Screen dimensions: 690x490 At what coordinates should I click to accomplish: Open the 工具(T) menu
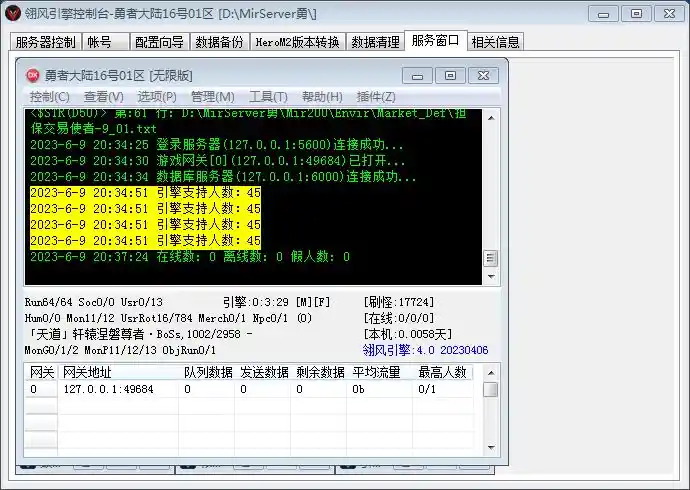pyautogui.click(x=268, y=96)
